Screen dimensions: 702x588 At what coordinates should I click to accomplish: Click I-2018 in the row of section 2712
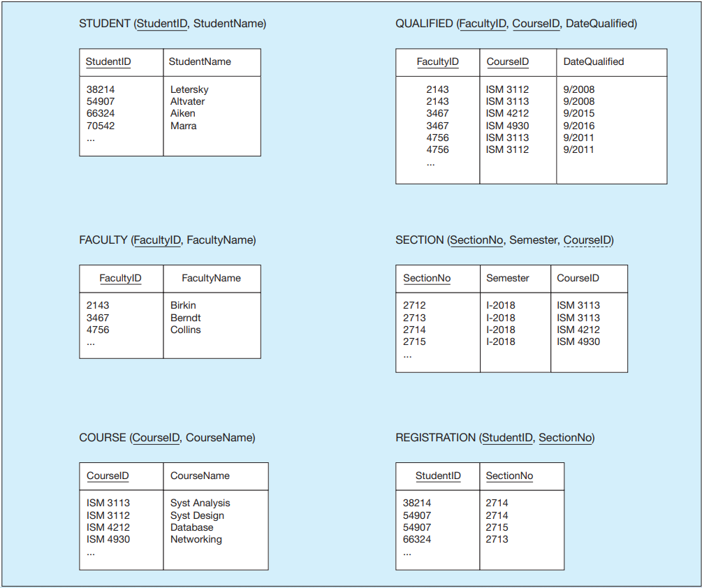(x=501, y=306)
